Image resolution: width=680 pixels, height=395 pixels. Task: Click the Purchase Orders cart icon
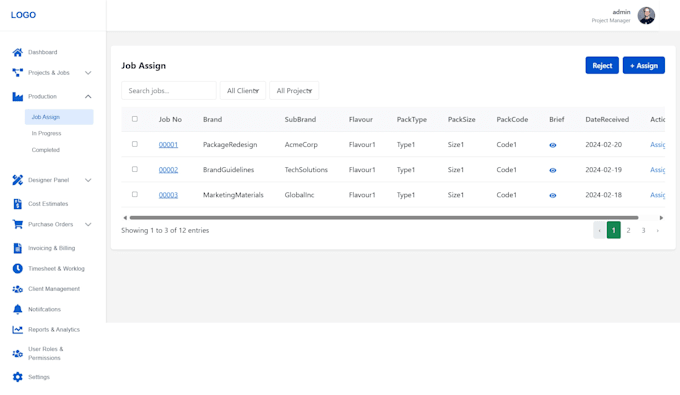[x=17, y=225]
